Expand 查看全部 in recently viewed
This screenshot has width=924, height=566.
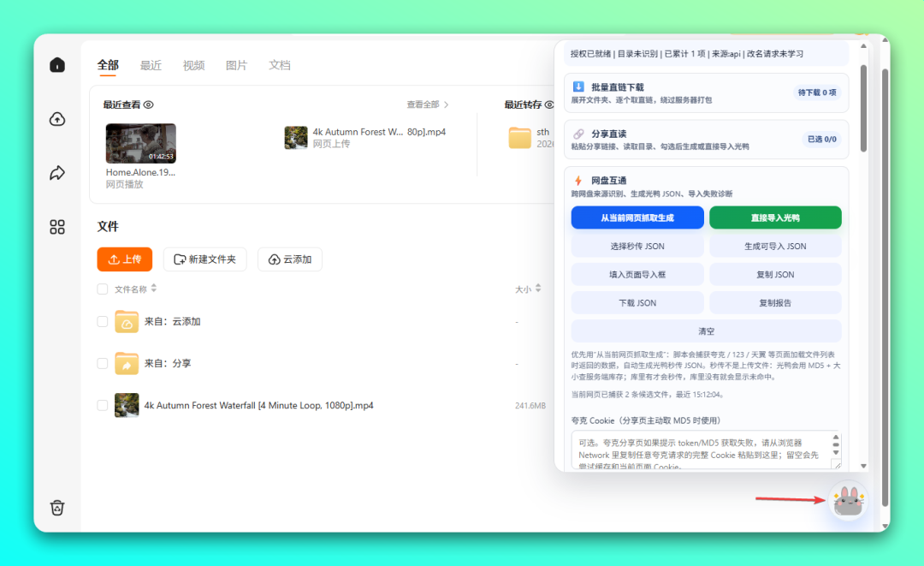(x=428, y=104)
